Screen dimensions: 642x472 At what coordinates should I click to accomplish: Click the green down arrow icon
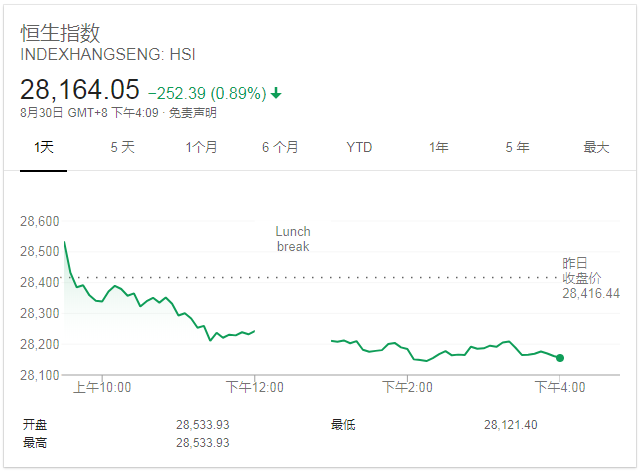tap(276, 93)
